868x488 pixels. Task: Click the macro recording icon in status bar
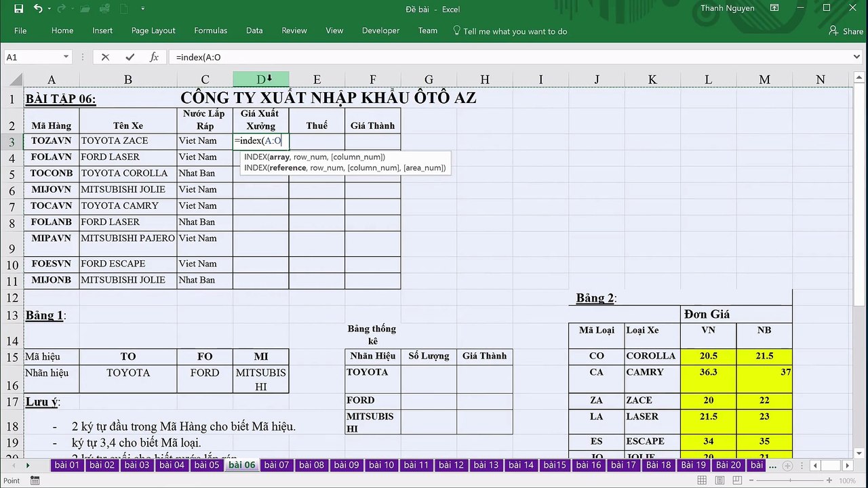(x=35, y=481)
